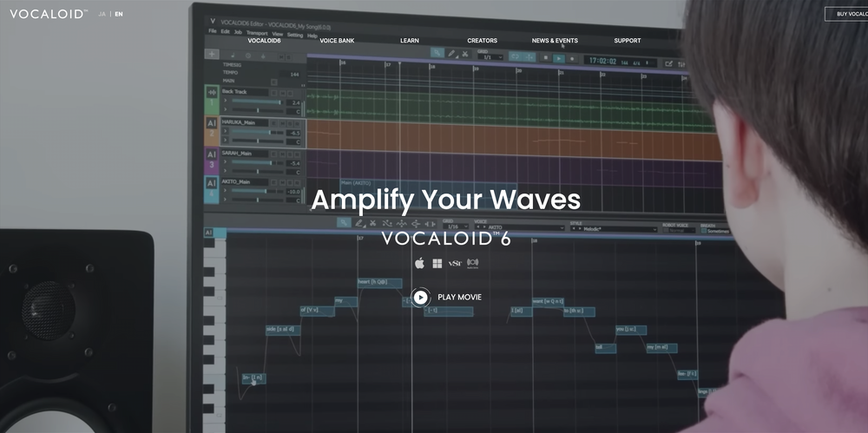This screenshot has height=433, width=868.
Task: Select the 'heart' note in piano roll
Action: (378, 282)
